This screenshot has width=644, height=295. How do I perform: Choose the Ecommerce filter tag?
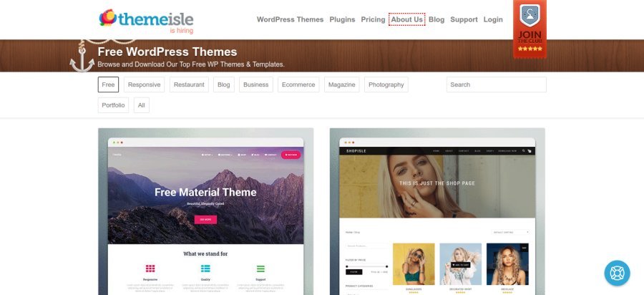[298, 84]
